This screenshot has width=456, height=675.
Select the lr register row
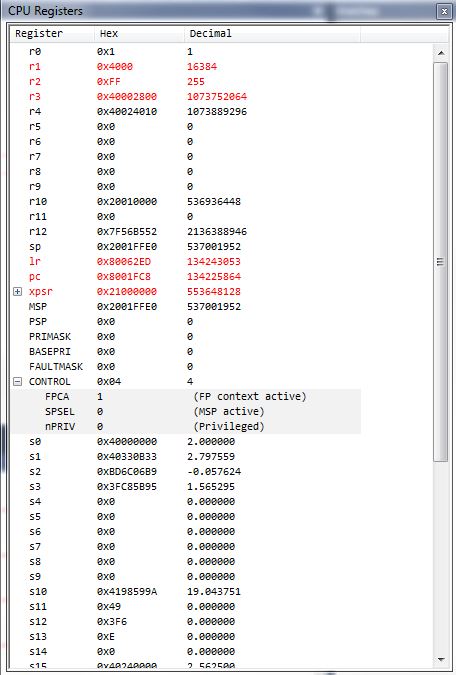pos(186,262)
